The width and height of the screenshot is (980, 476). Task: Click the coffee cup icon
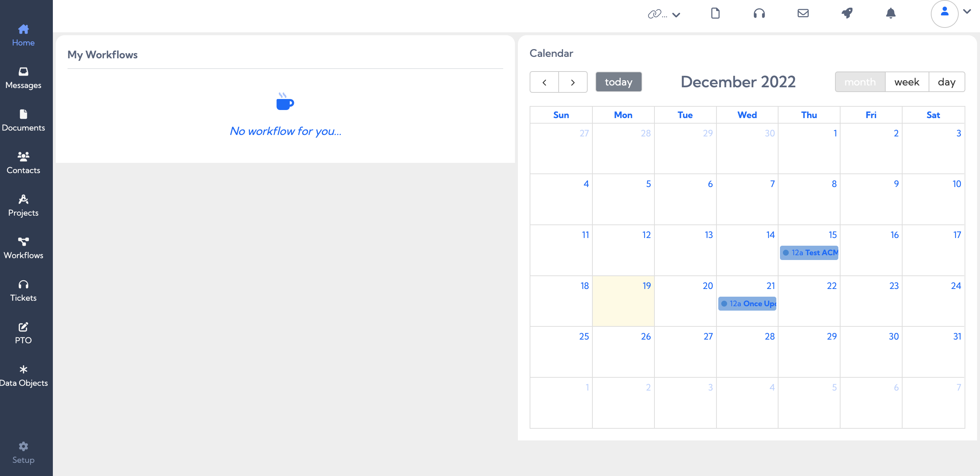click(x=285, y=101)
